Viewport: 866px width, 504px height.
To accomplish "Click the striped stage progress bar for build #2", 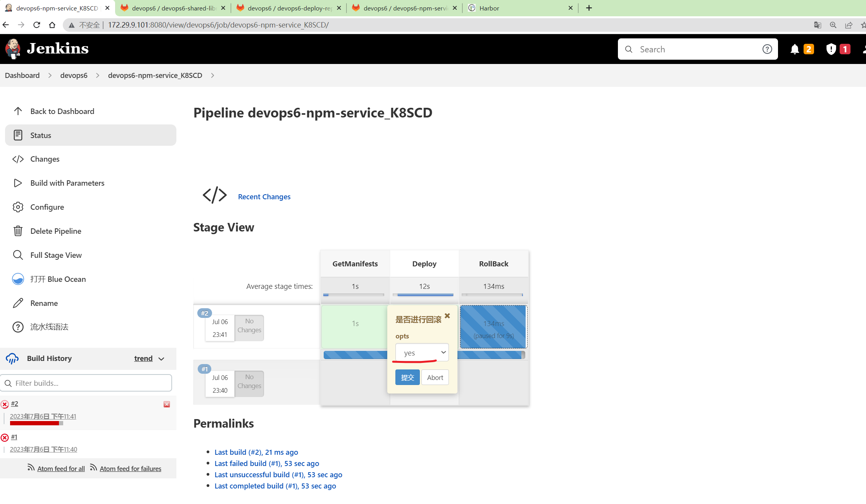I will (424, 355).
